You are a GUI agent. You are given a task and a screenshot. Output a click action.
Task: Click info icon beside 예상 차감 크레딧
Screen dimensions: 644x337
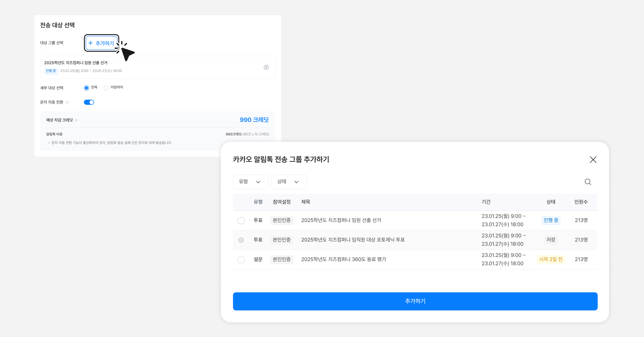click(x=76, y=120)
